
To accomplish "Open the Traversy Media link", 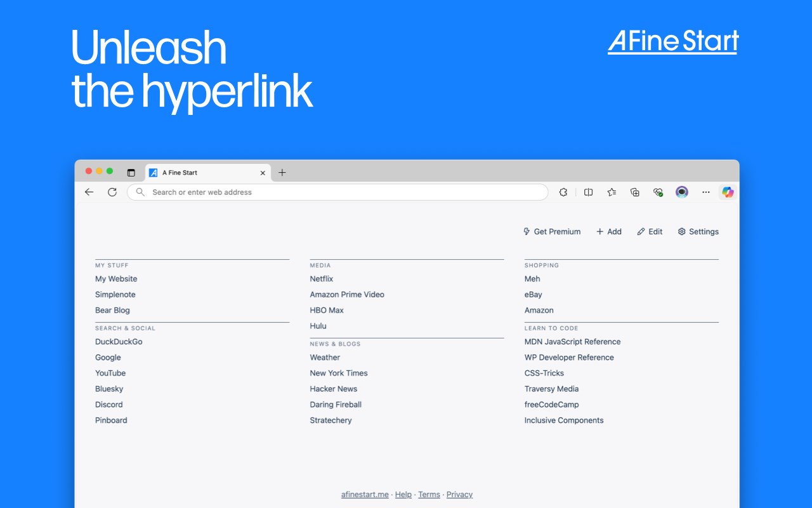I will pos(552,389).
